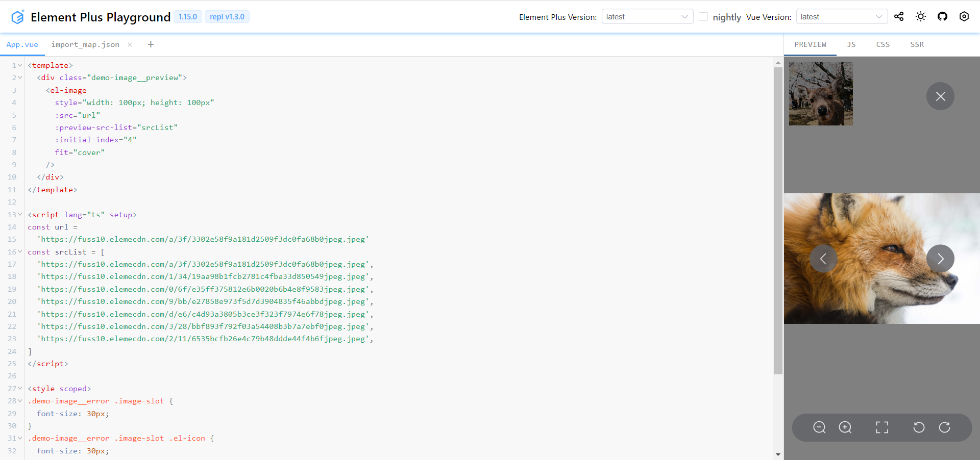Zoom in on the previewed image

[845, 428]
